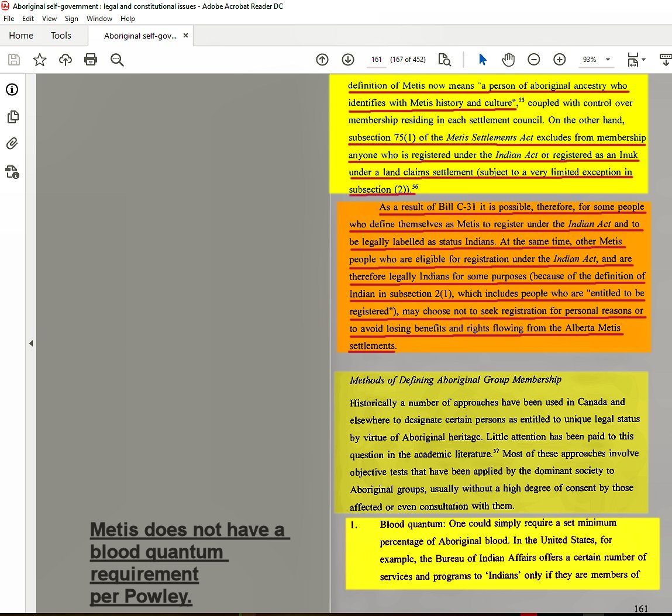Go to previous page arrow
This screenshot has height=616, width=672.
tap(322, 60)
